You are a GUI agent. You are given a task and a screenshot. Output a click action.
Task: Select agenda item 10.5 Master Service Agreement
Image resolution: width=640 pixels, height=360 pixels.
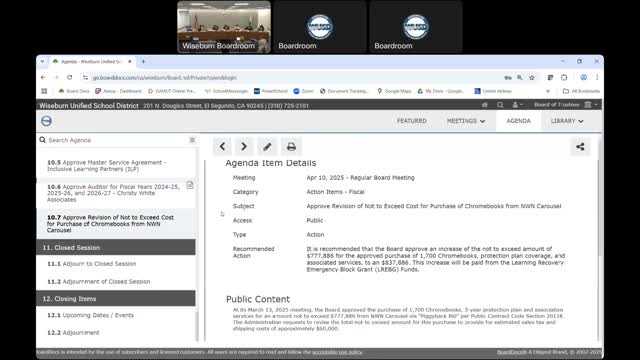pos(116,166)
